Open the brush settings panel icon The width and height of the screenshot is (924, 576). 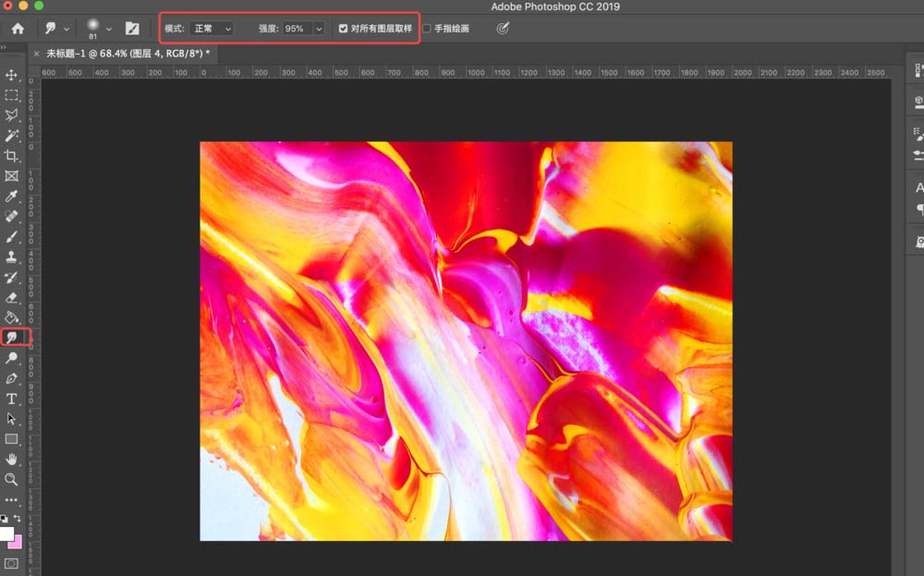(x=132, y=29)
